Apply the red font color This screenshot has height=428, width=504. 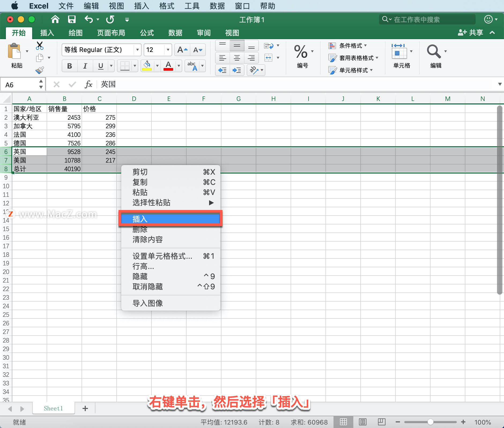[168, 66]
